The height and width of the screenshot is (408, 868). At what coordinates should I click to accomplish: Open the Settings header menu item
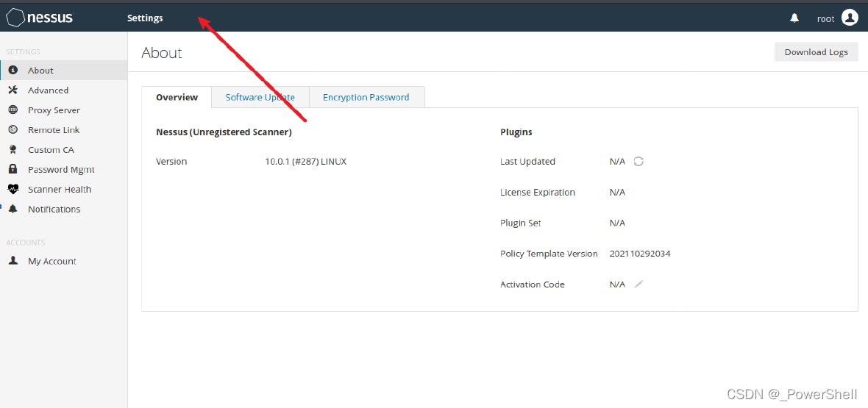coord(145,18)
